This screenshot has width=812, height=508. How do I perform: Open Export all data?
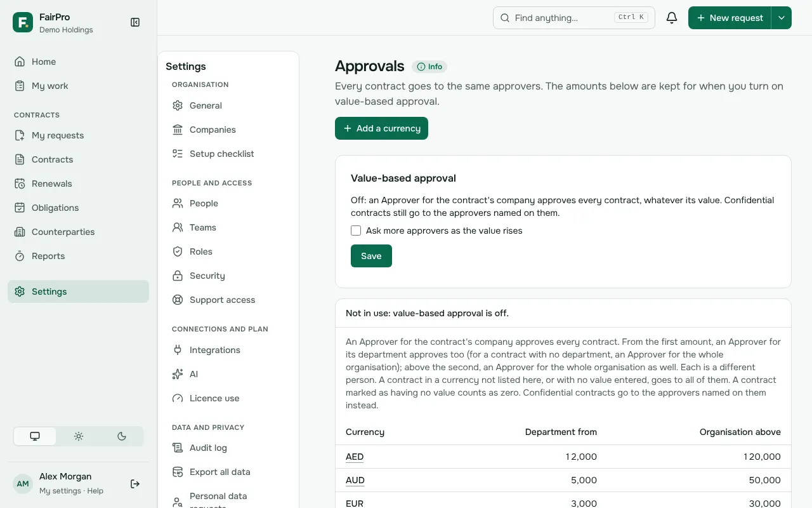(228, 472)
